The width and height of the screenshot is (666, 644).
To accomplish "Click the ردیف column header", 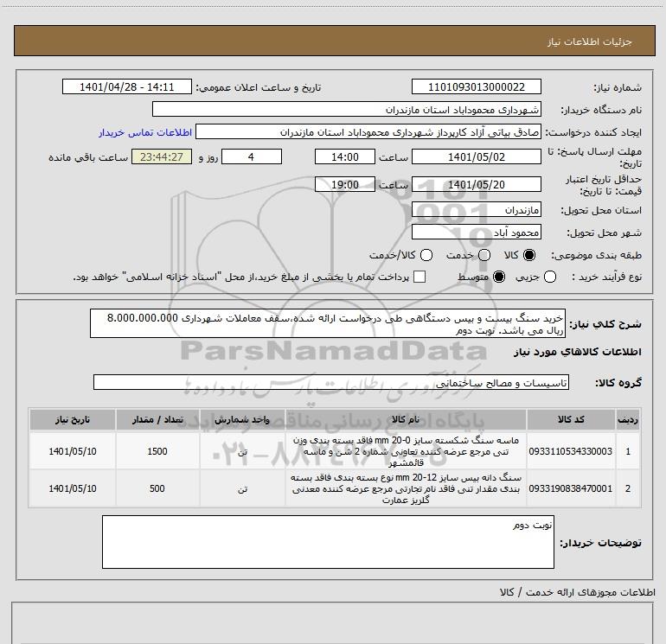I will point(628,420).
